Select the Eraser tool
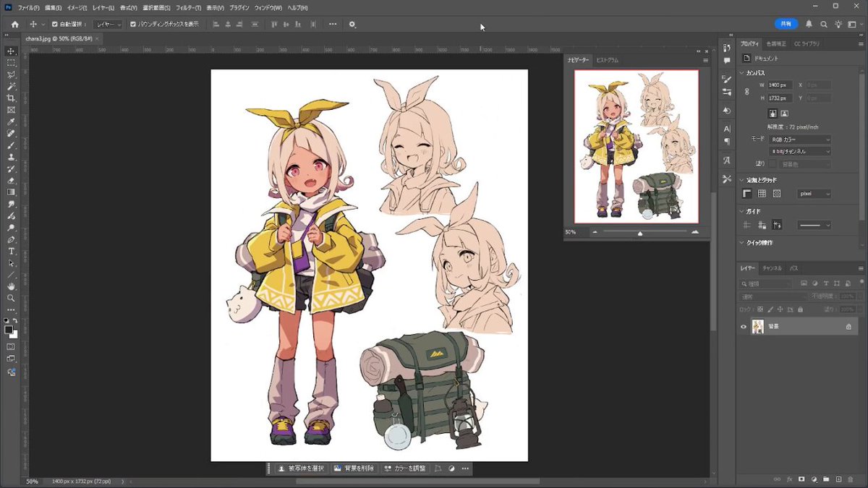Image resolution: width=868 pixels, height=488 pixels. (x=11, y=181)
